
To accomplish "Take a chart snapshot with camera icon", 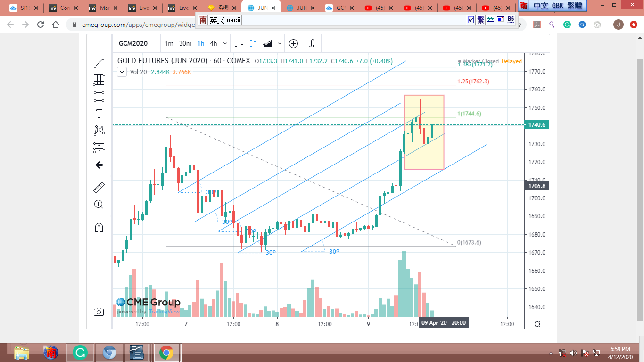I will (x=99, y=312).
